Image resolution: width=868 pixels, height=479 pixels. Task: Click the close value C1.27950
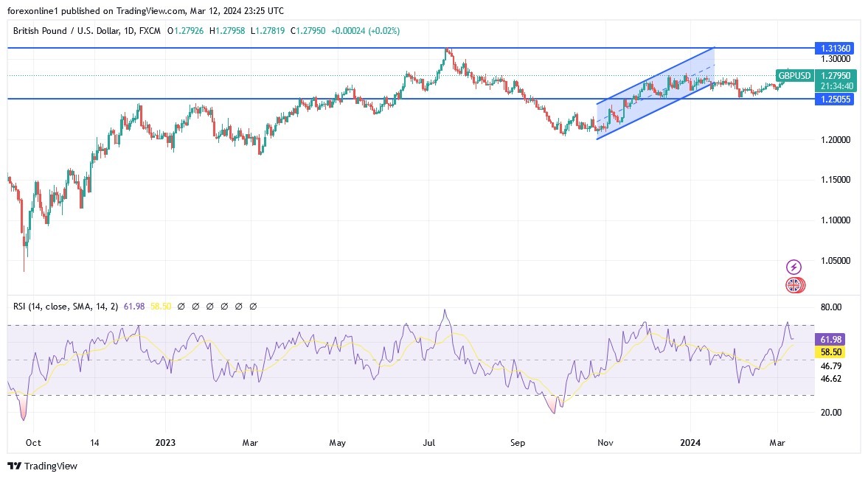point(308,31)
